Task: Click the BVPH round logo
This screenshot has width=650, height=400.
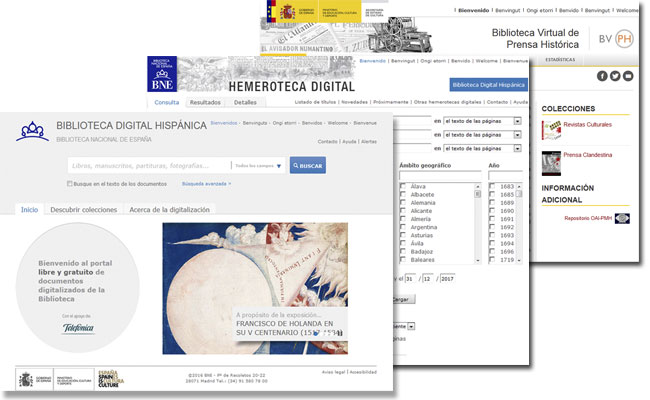Action: 624,39
